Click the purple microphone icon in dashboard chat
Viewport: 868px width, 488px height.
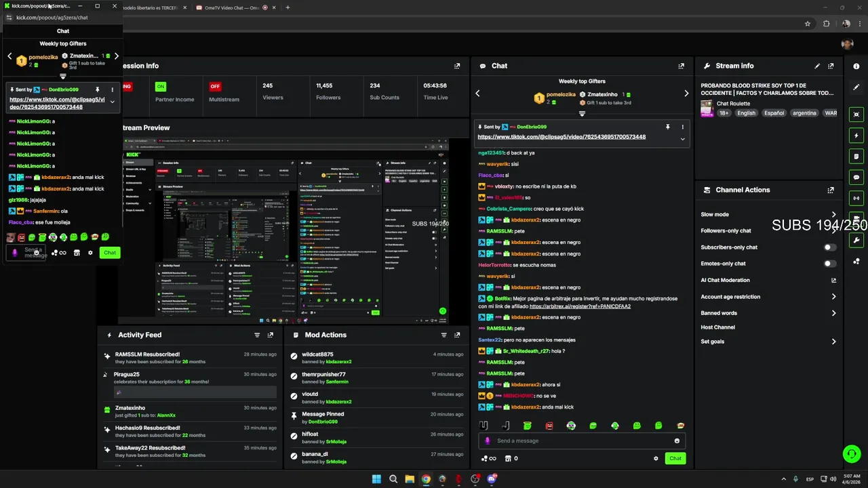coord(487,441)
